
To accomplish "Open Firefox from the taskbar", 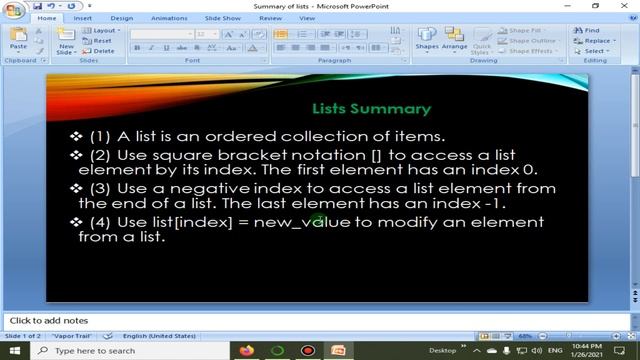I will pos(247,351).
